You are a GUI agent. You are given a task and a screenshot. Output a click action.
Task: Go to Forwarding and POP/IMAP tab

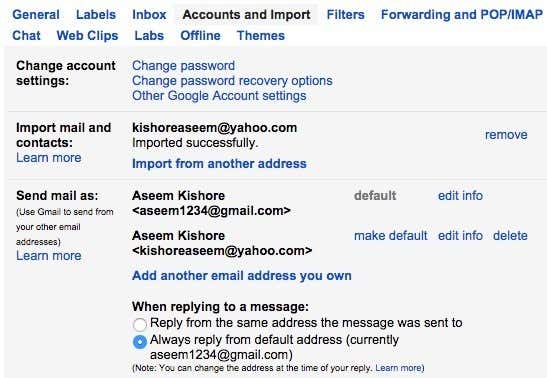click(462, 15)
